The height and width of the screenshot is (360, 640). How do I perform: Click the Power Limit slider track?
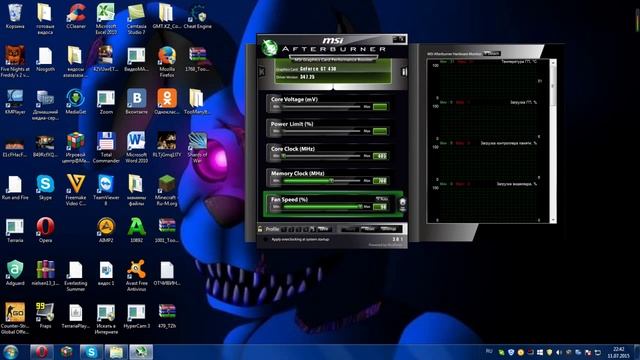[322, 131]
